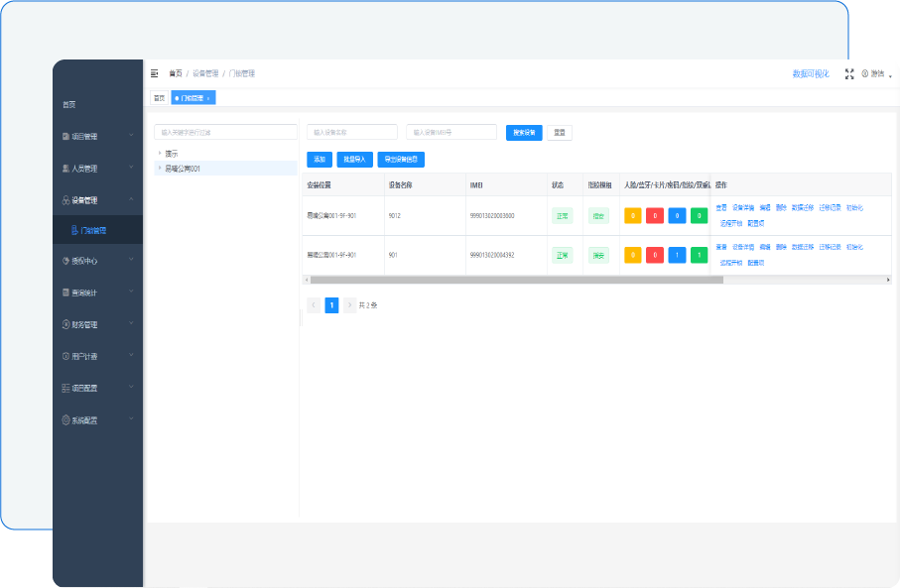
Task: Click the 系统配置 gear icon
Action: (66, 419)
